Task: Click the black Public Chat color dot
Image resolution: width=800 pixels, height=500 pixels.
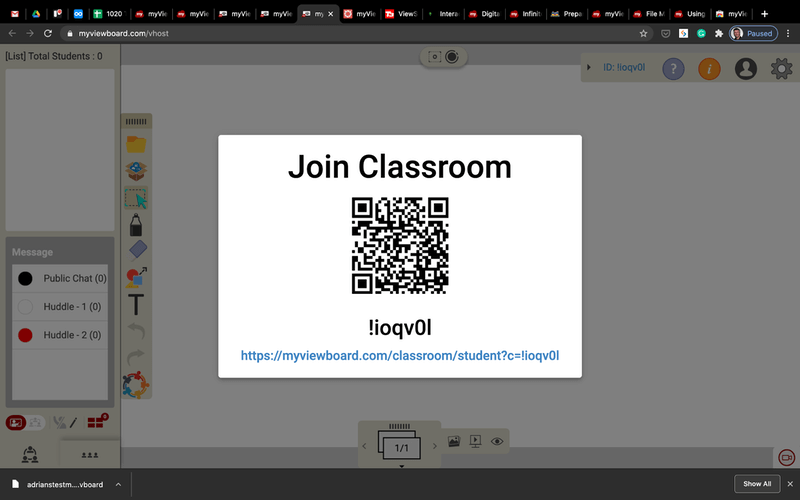Action: (25, 278)
